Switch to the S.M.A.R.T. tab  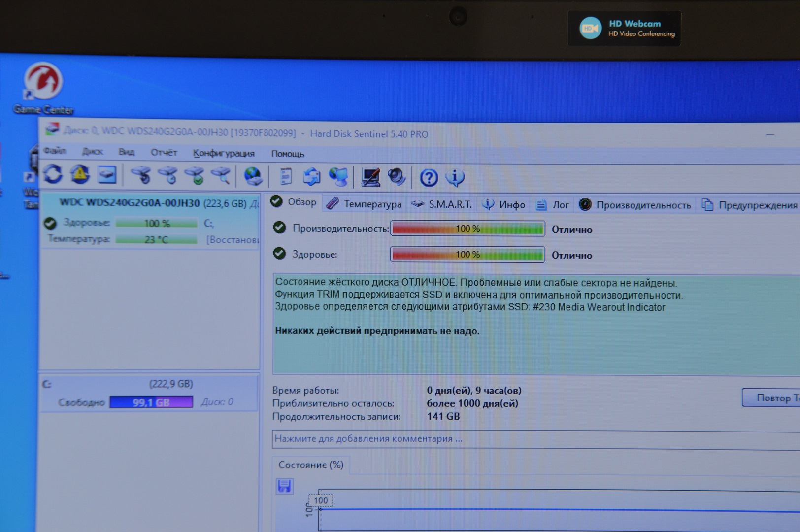tap(442, 204)
